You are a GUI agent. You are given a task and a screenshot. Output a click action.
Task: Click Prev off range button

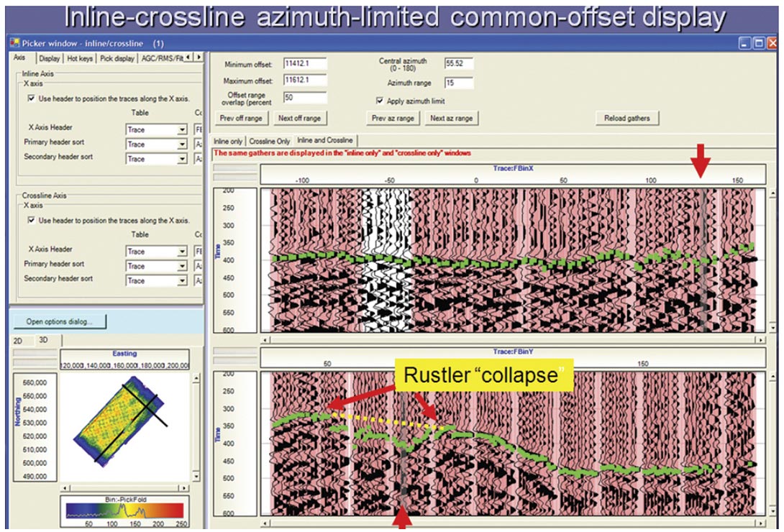tap(242, 119)
